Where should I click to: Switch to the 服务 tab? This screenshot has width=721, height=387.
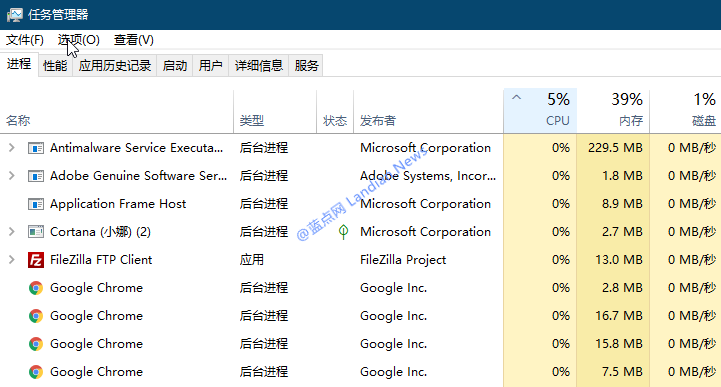coord(306,66)
